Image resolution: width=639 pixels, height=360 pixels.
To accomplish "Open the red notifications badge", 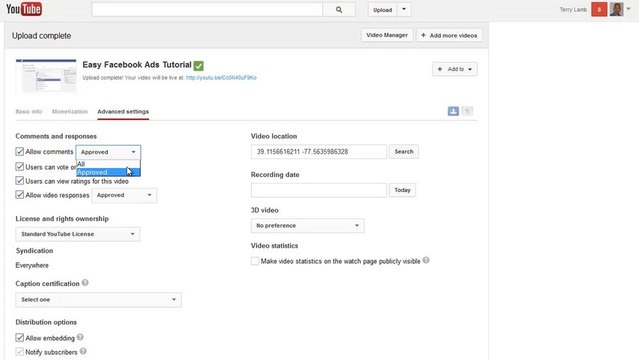I will pyautogui.click(x=599, y=9).
